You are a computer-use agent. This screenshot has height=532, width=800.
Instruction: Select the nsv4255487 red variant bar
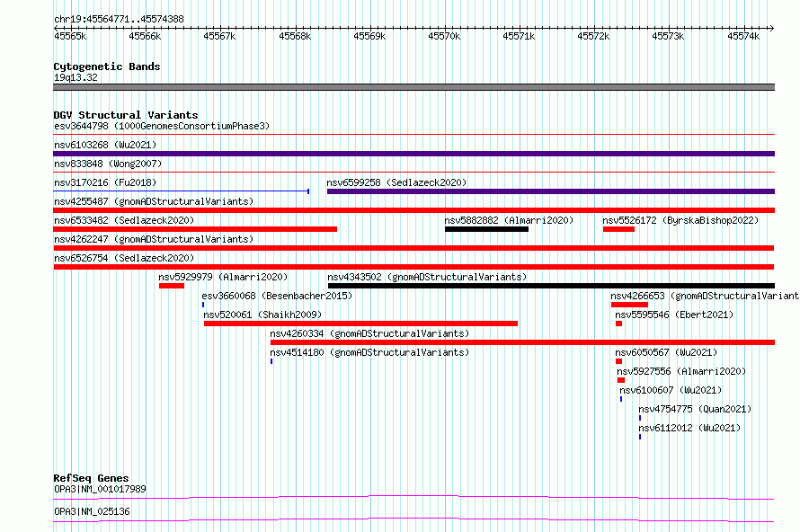(413, 210)
